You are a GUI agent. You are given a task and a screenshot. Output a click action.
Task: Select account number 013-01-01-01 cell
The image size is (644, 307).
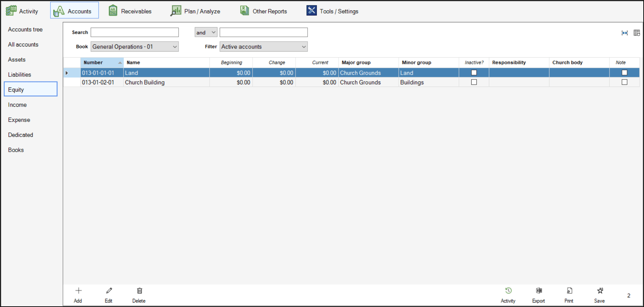point(102,73)
